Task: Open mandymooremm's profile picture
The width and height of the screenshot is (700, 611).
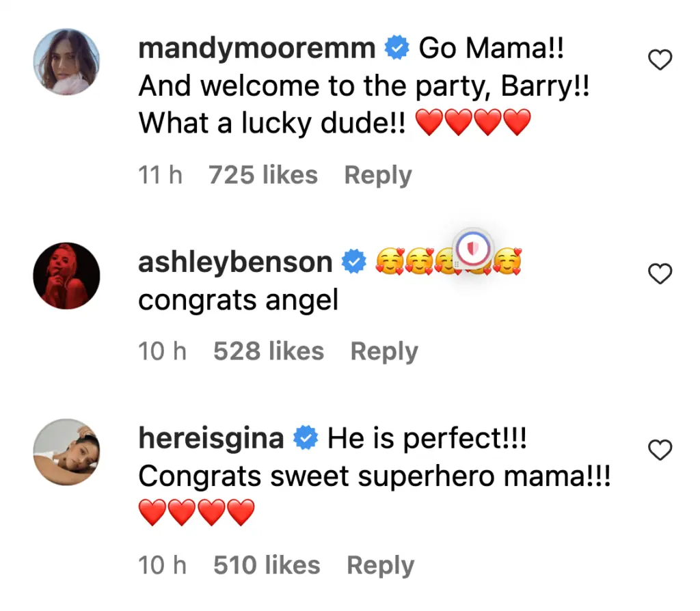Action: point(67,62)
